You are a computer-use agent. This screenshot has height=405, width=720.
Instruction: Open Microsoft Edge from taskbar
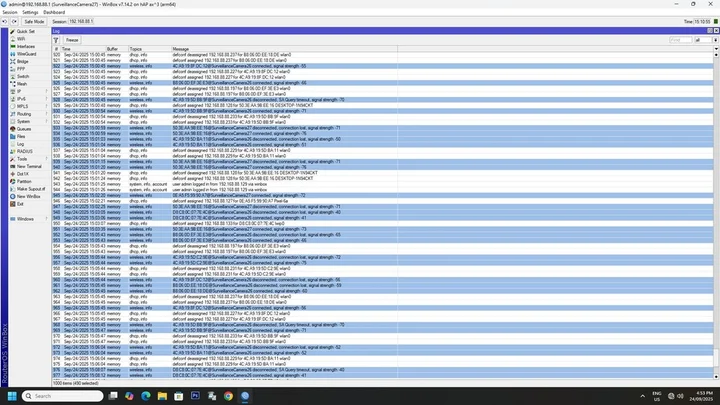(x=146, y=396)
